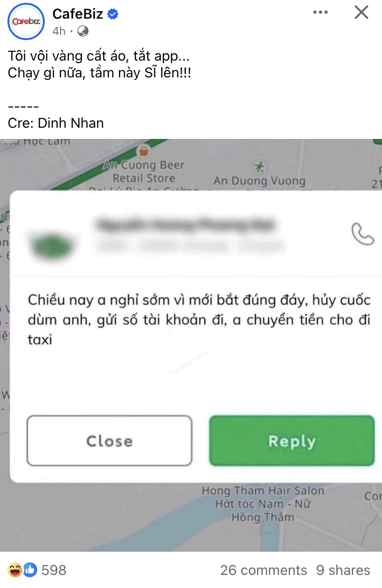Close the post with X icon
The height and width of the screenshot is (588, 382).
pyautogui.click(x=362, y=13)
